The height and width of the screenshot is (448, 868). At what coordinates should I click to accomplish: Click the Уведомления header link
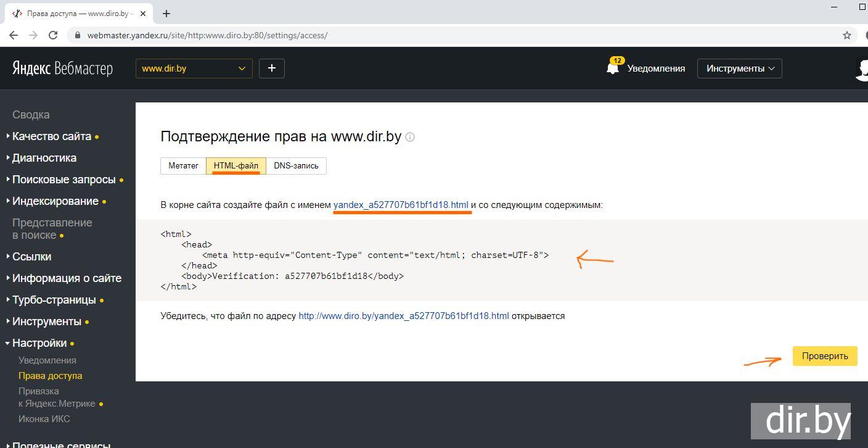(x=656, y=68)
